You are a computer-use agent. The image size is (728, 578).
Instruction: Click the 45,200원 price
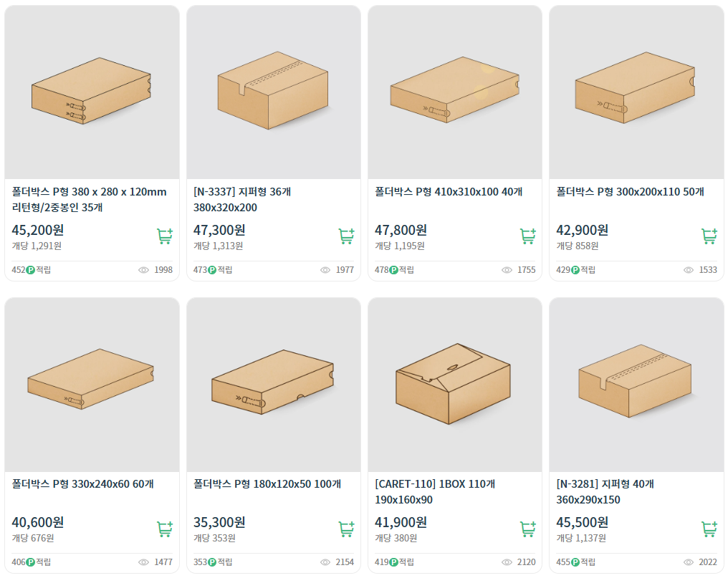tap(38, 230)
